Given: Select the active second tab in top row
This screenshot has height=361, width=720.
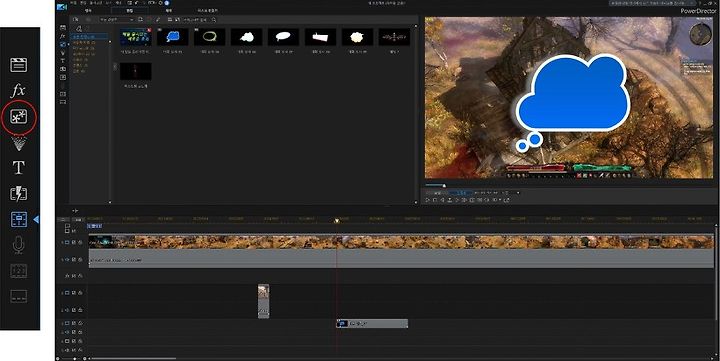Looking at the screenshot, I should click(x=129, y=10).
